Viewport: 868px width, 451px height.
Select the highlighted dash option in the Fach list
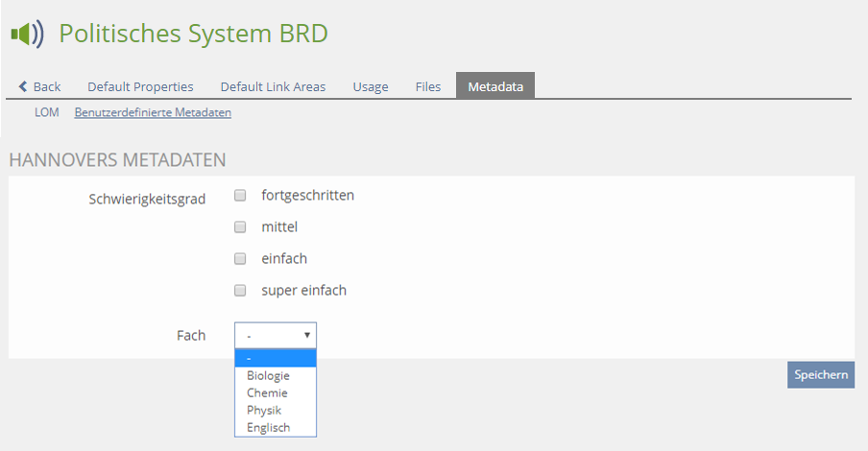[276, 358]
